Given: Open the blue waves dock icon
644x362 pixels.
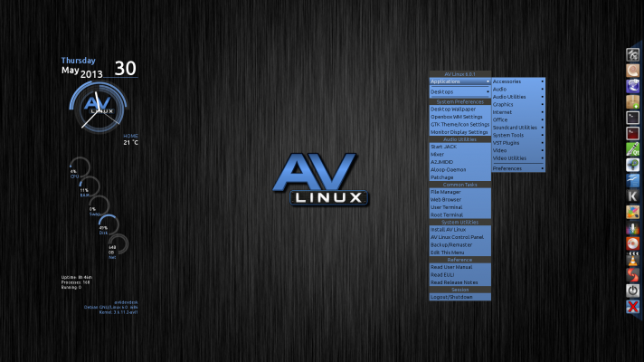Looking at the screenshot, I should click(x=632, y=181).
